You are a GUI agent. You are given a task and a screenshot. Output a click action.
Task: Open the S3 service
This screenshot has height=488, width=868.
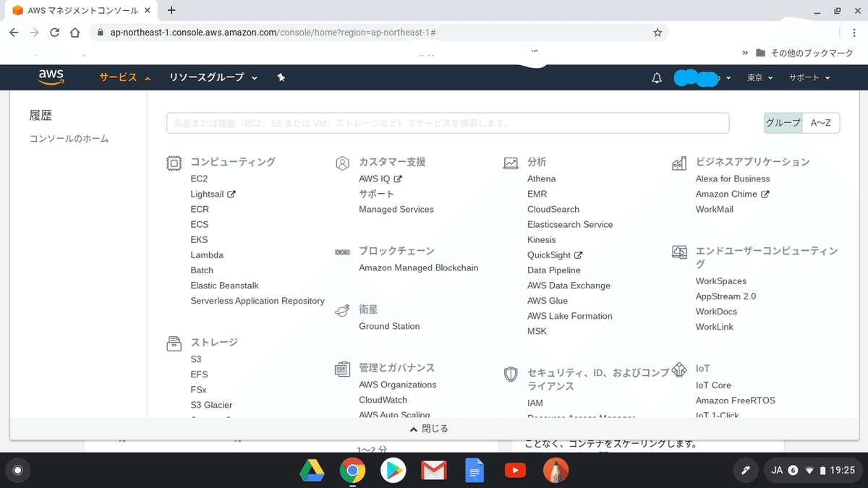pos(196,359)
